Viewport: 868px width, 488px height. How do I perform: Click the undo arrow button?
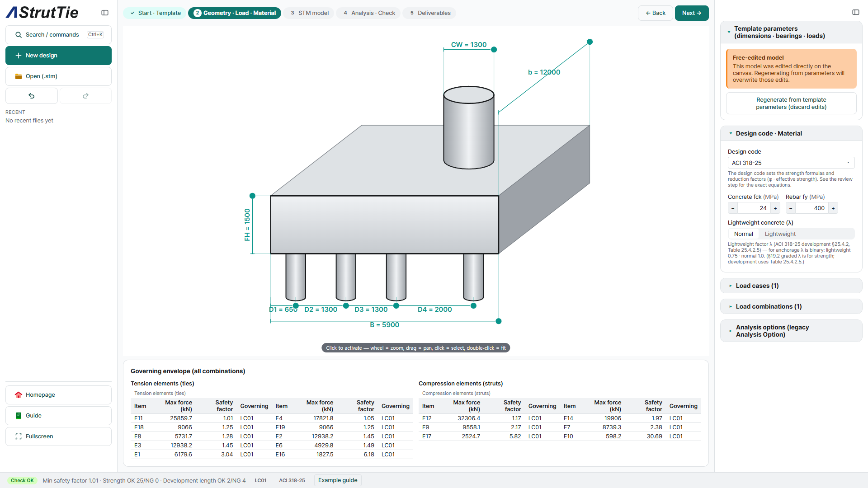pyautogui.click(x=32, y=96)
